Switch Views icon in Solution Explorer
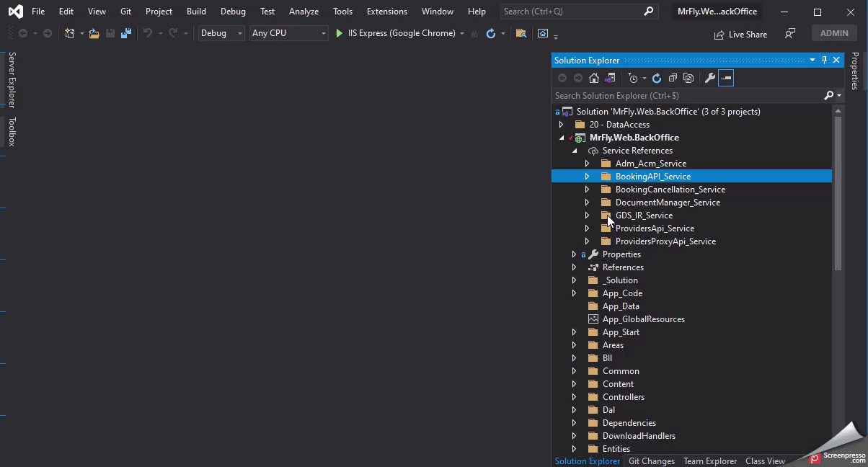Screen dimensions: 868x467 pos(610,78)
